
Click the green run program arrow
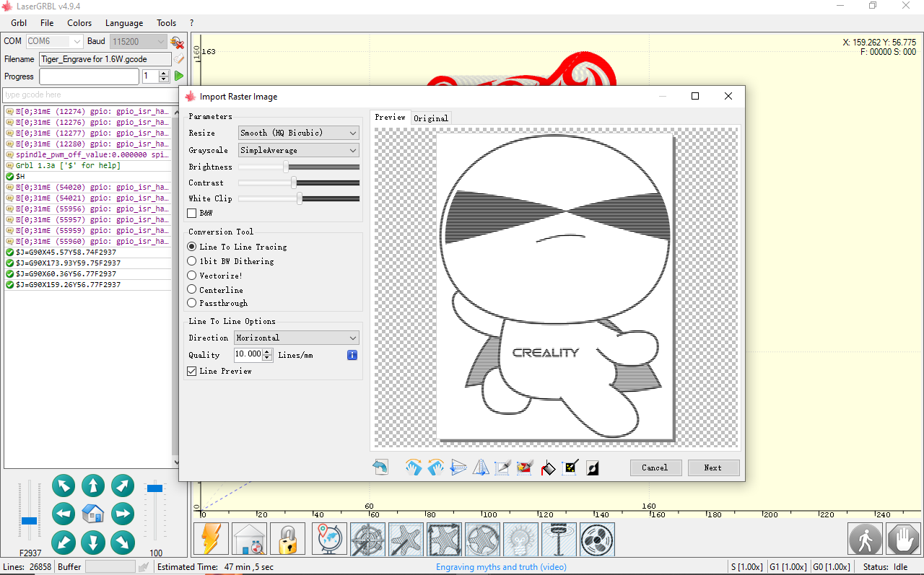coord(178,76)
